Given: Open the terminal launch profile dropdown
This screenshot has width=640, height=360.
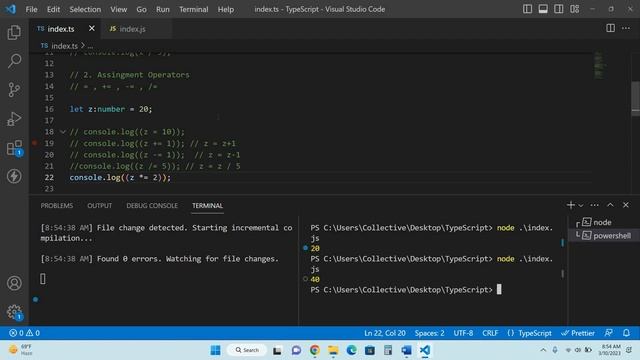Looking at the screenshot, I should click(x=581, y=205).
